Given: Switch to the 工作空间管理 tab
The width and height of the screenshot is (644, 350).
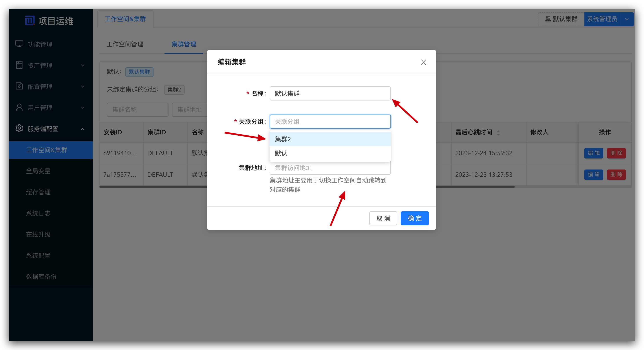Looking at the screenshot, I should [125, 44].
